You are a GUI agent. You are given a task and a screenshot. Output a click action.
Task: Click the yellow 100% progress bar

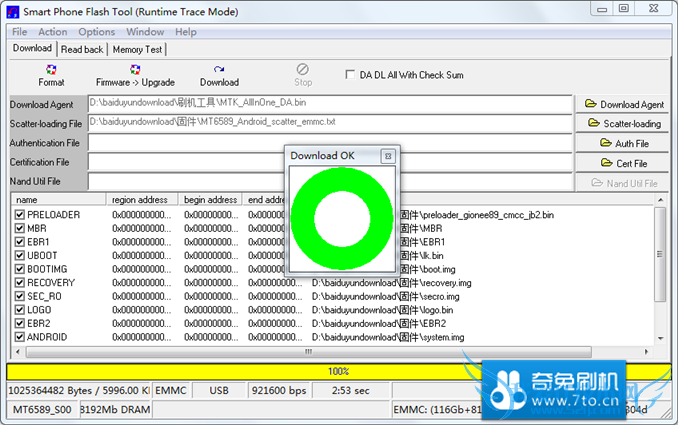coord(338,371)
